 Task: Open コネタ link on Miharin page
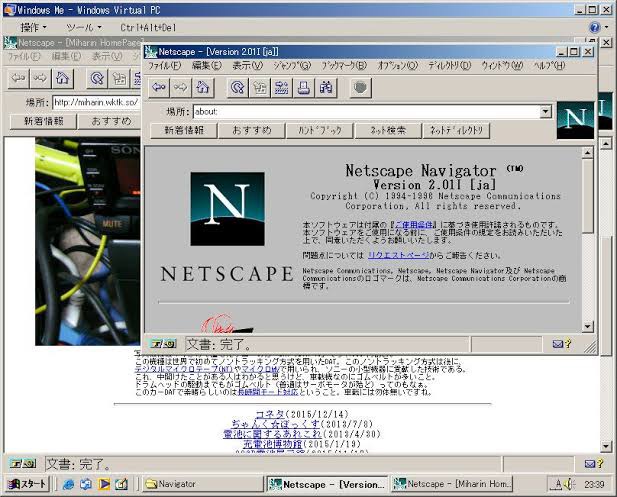[x=270, y=414]
